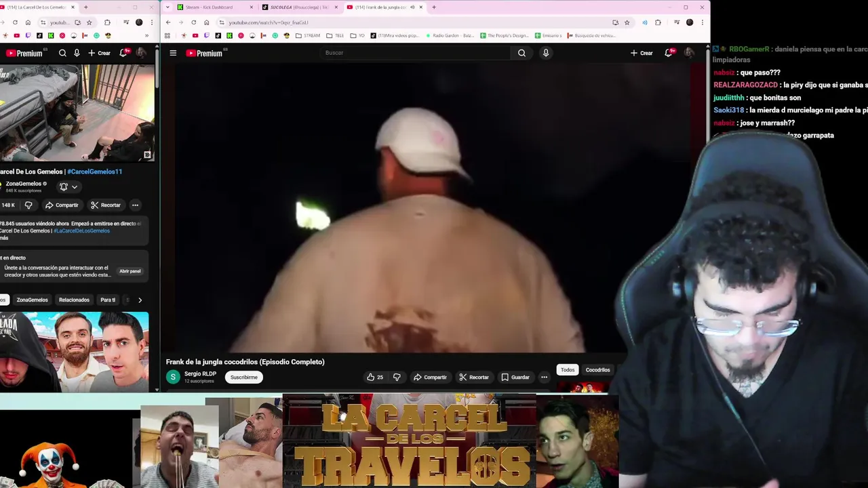
Task: Open extensions puzzle icon in the right browser
Action: tap(658, 22)
